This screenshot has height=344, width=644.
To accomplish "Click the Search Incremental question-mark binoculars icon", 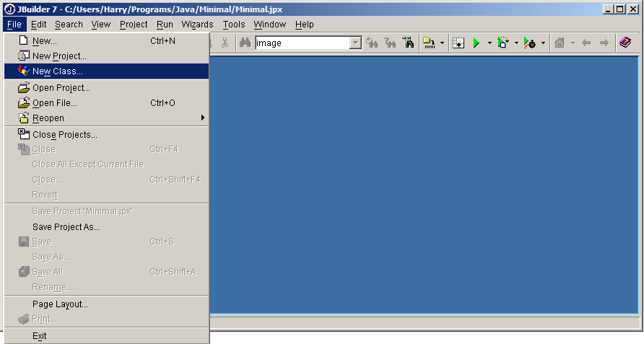I will point(390,43).
